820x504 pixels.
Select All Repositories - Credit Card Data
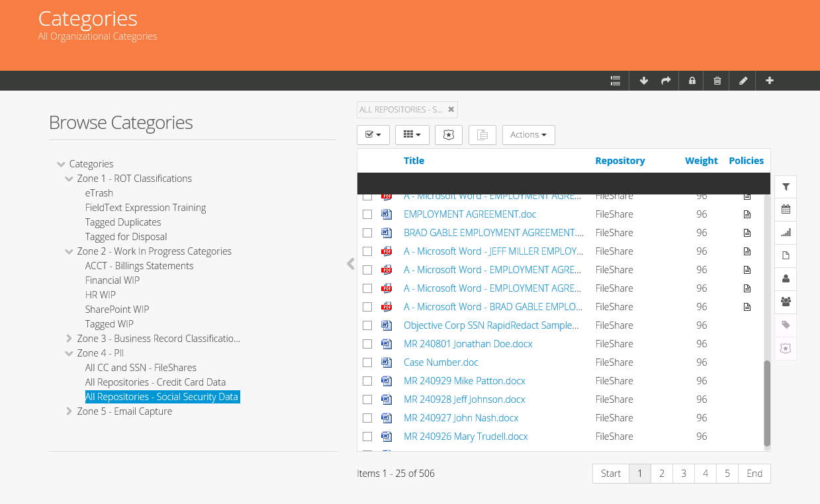(x=156, y=382)
